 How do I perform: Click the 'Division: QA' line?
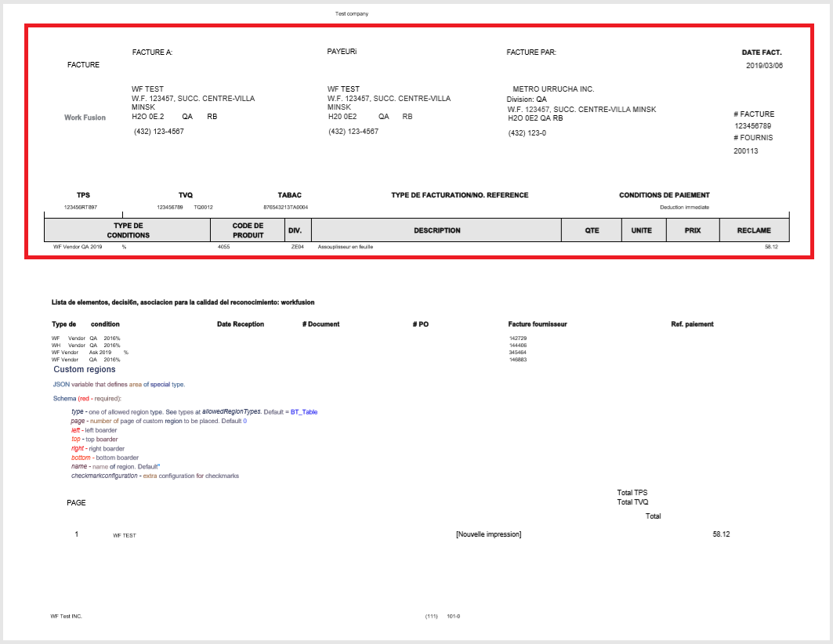[x=526, y=99]
